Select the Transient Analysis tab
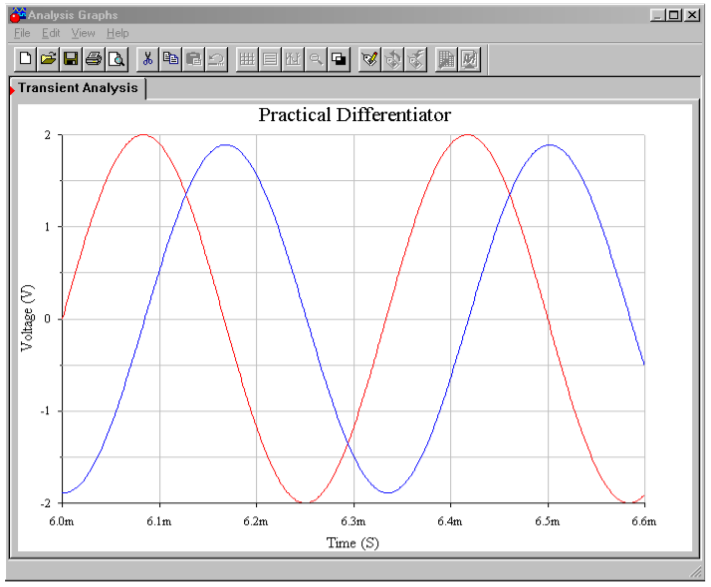Viewport: 711px width, 587px height. tap(78, 88)
